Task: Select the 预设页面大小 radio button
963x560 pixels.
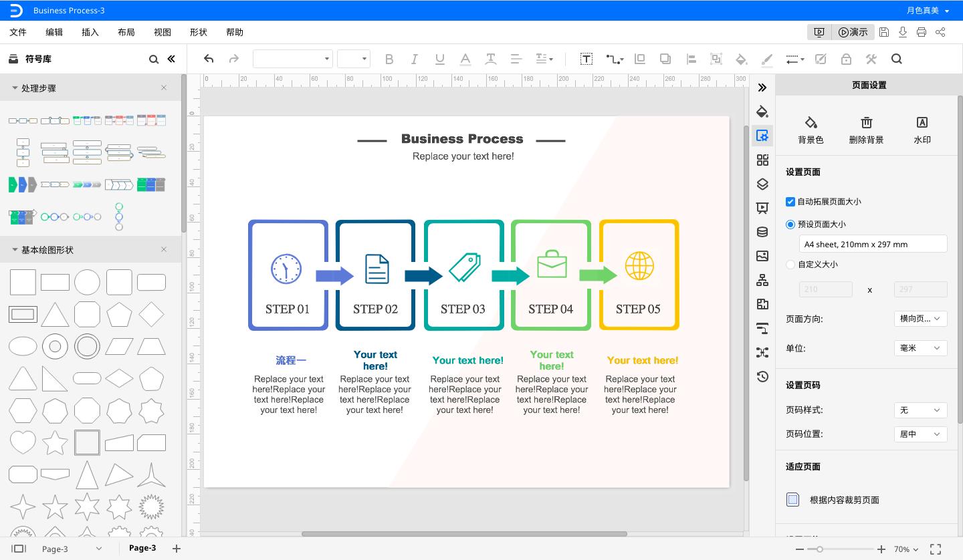Action: pos(790,225)
